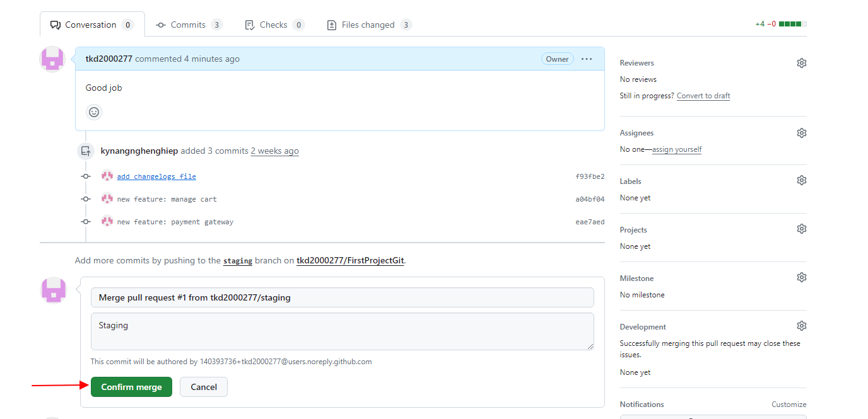Open the Assignees gear settings
The height and width of the screenshot is (419, 868).
801,133
